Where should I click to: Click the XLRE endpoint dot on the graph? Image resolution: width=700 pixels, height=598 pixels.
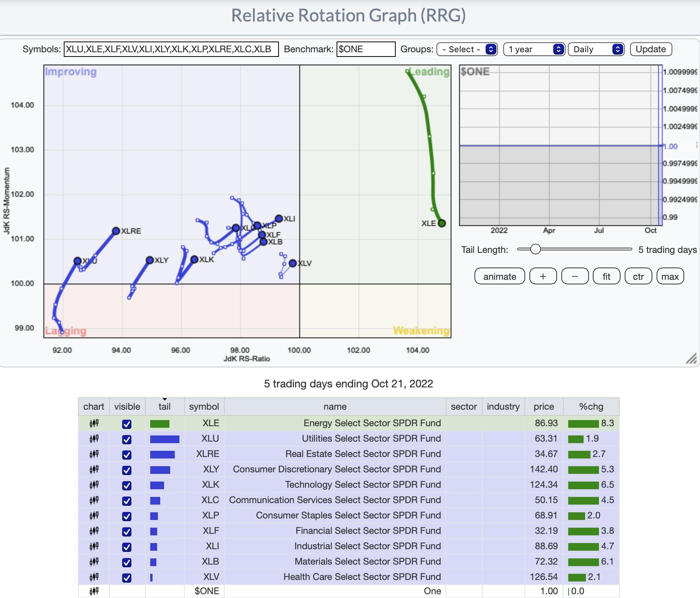[x=116, y=231]
